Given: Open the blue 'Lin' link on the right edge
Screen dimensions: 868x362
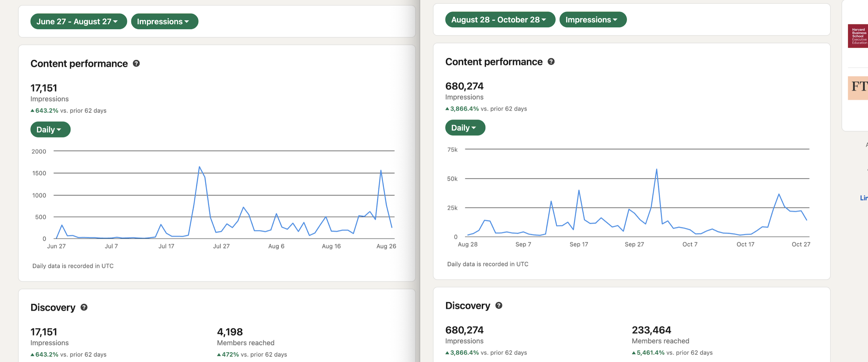Looking at the screenshot, I should click(x=864, y=198).
